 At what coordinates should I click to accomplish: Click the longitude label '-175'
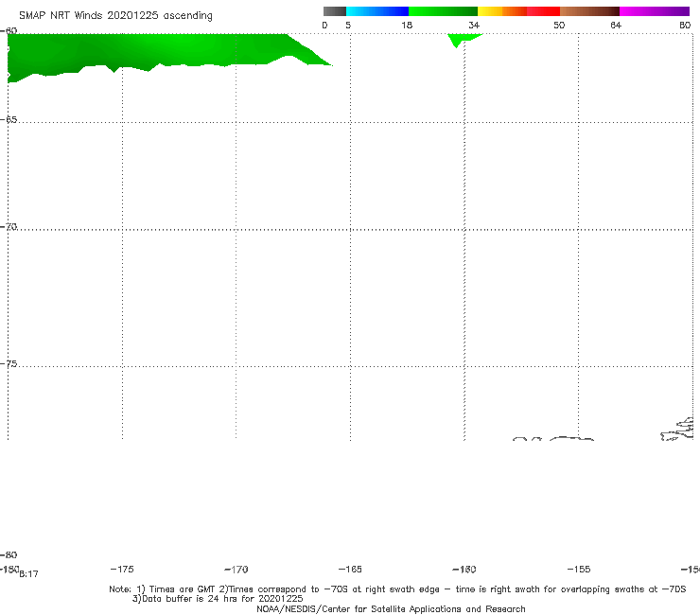coord(121,570)
